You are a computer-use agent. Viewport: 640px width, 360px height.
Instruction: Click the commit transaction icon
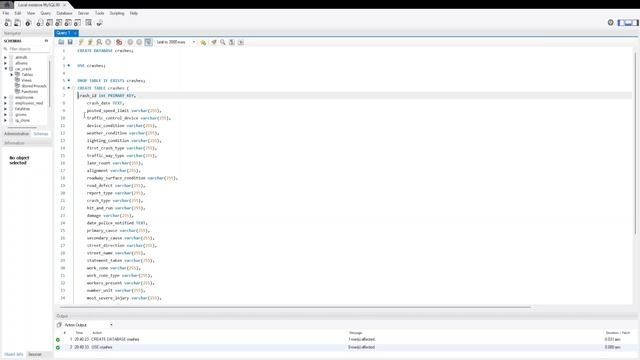click(130, 42)
